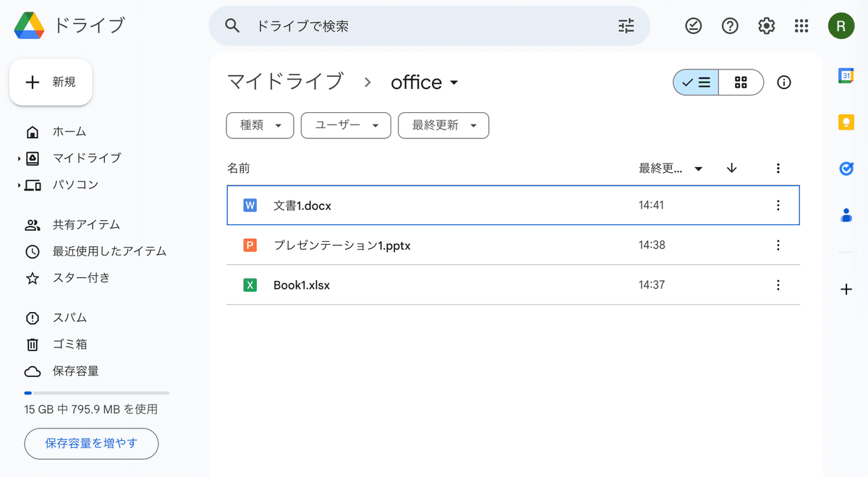The height and width of the screenshot is (477, 868).
Task: Click the 14:37 modified time
Action: 652,285
